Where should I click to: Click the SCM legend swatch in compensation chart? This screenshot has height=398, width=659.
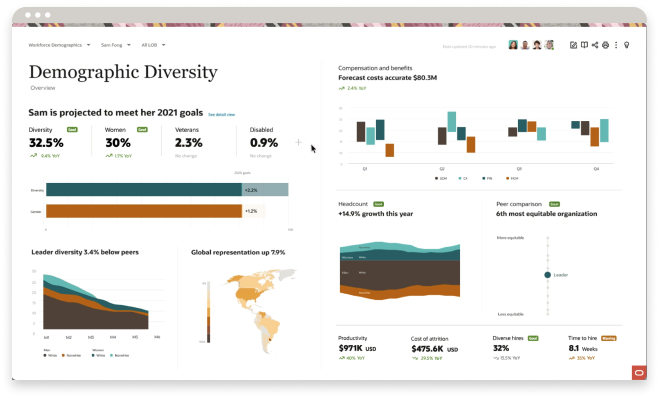tap(436, 178)
